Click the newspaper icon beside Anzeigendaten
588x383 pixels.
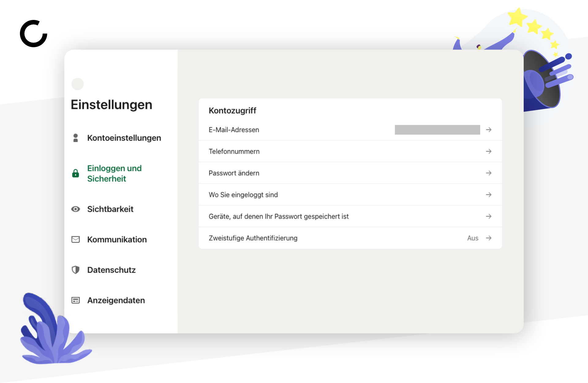coord(76,300)
